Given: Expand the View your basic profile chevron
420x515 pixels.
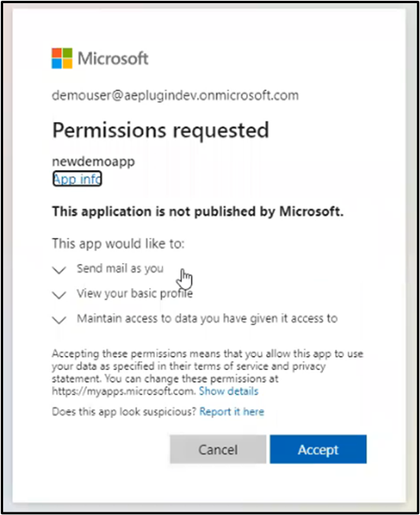Looking at the screenshot, I should pos(59,295).
